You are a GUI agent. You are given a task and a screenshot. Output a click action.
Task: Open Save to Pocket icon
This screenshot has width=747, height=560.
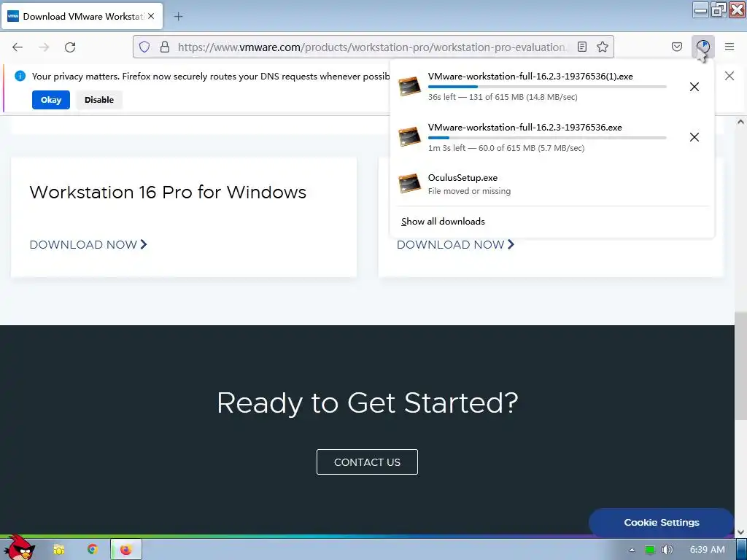pyautogui.click(x=676, y=47)
